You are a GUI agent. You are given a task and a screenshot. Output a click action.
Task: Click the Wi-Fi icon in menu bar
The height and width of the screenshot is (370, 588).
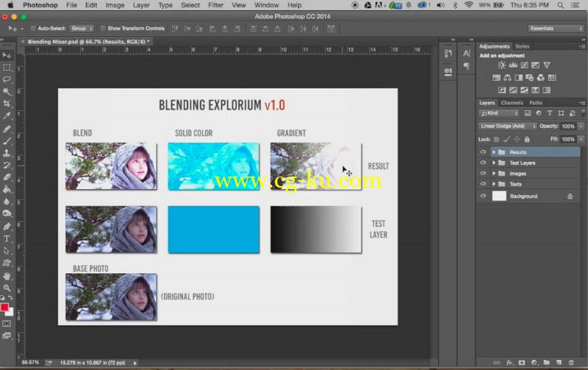coord(468,5)
